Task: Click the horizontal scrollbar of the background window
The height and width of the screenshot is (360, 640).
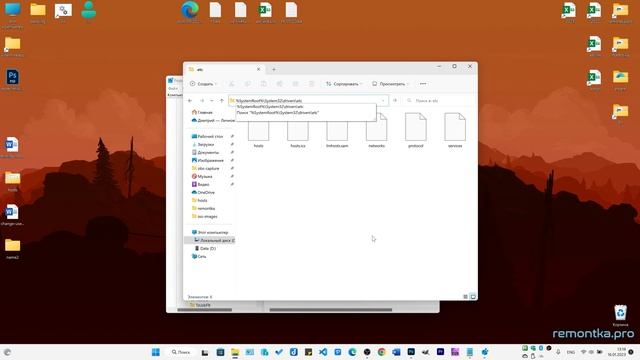Action: pos(331,310)
